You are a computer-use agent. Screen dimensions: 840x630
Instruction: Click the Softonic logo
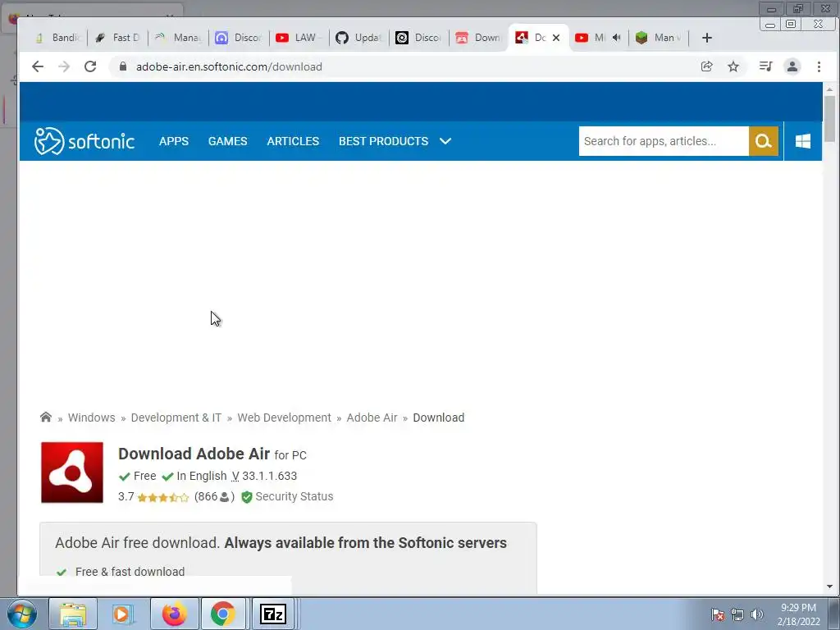pyautogui.click(x=84, y=141)
